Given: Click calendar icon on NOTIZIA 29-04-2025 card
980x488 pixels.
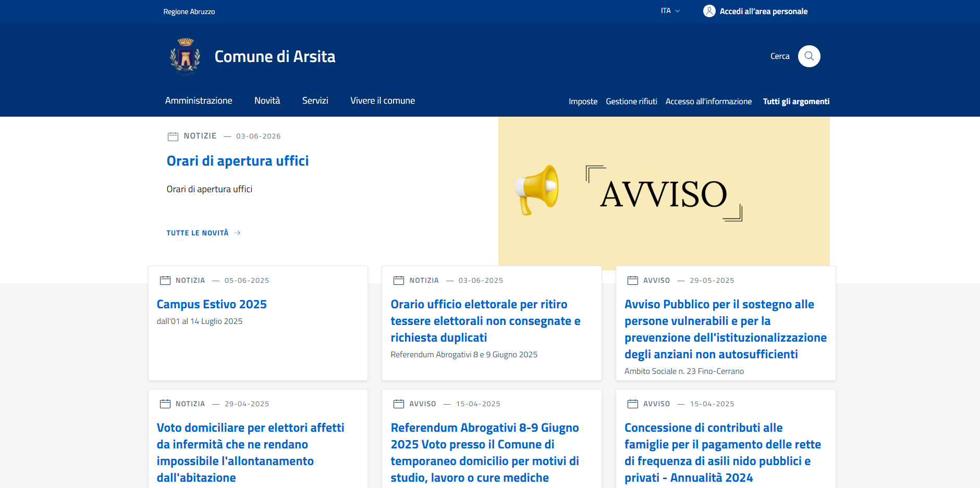Looking at the screenshot, I should click(x=165, y=404).
